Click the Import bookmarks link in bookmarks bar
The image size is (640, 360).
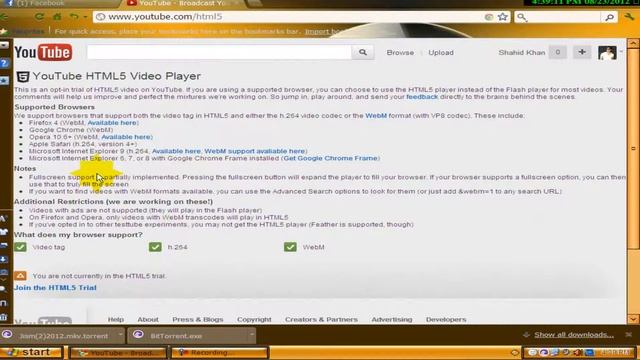click(325, 31)
